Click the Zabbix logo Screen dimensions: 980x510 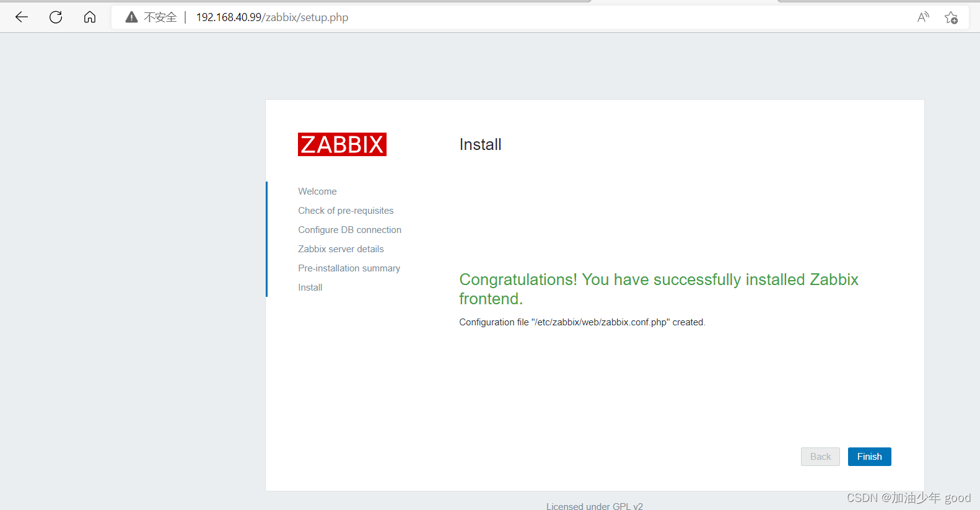(x=342, y=144)
